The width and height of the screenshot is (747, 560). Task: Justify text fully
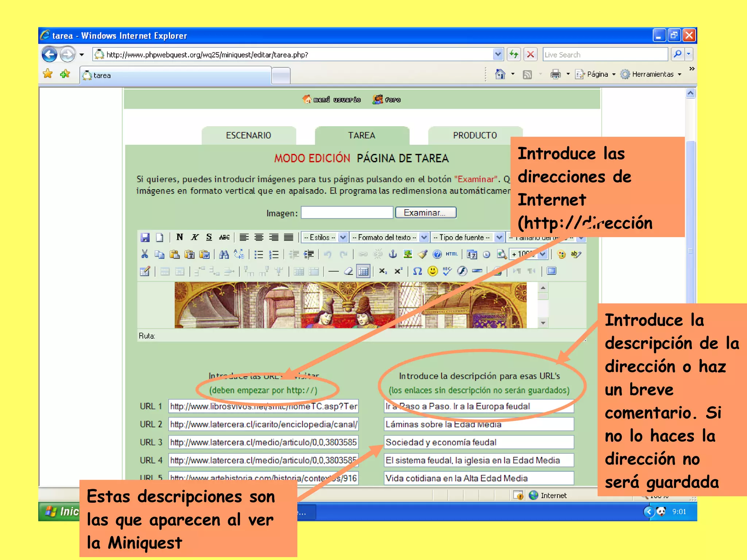click(x=289, y=237)
